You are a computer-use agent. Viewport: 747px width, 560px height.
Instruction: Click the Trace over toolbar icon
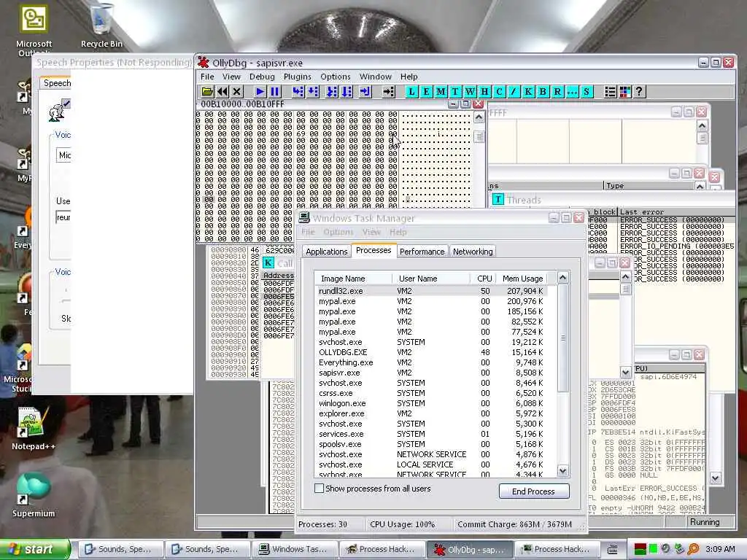pos(347,91)
